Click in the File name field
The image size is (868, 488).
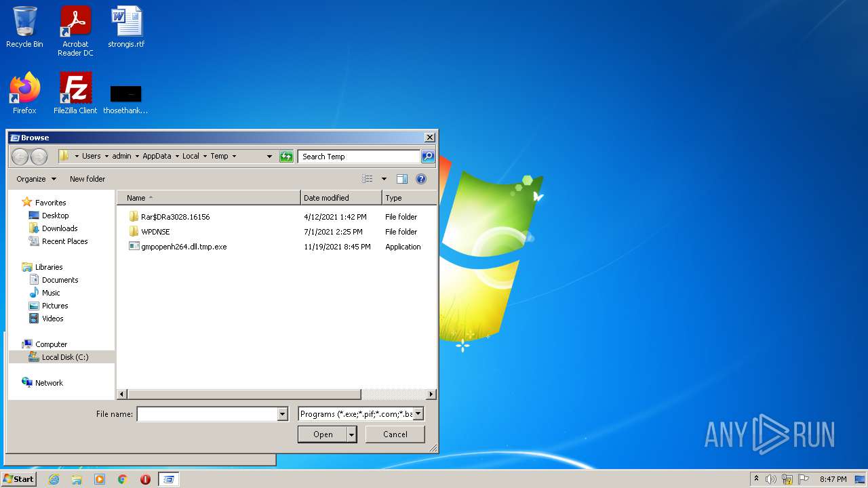point(208,414)
